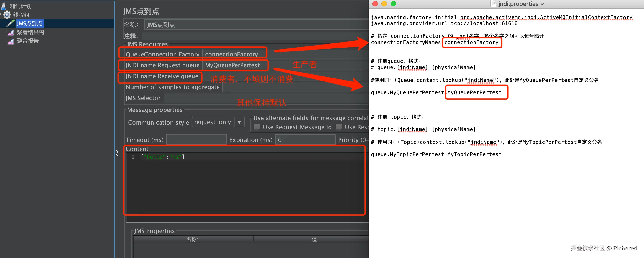The height and width of the screenshot is (258, 644).
Task: Click the View Results Tree listener icon
Action: (11, 33)
